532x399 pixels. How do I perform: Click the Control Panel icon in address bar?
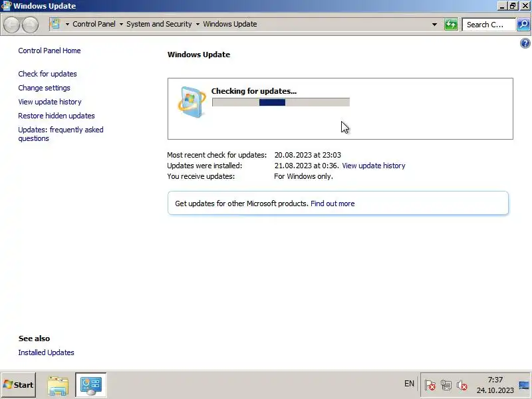coord(55,24)
